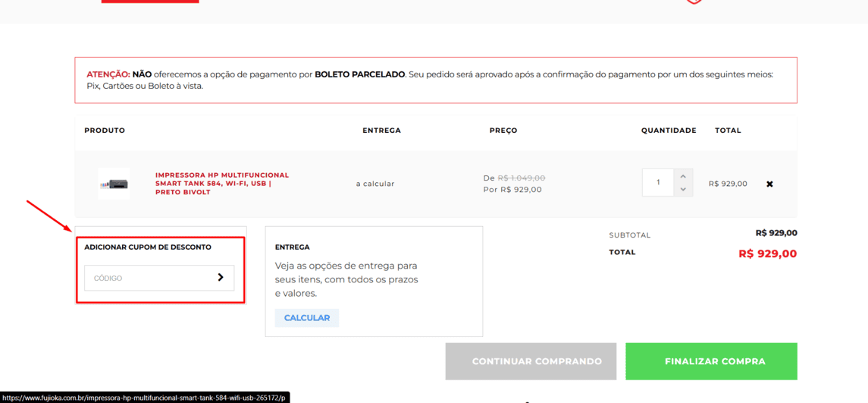Click the SUBTOTAL label

pos(630,235)
